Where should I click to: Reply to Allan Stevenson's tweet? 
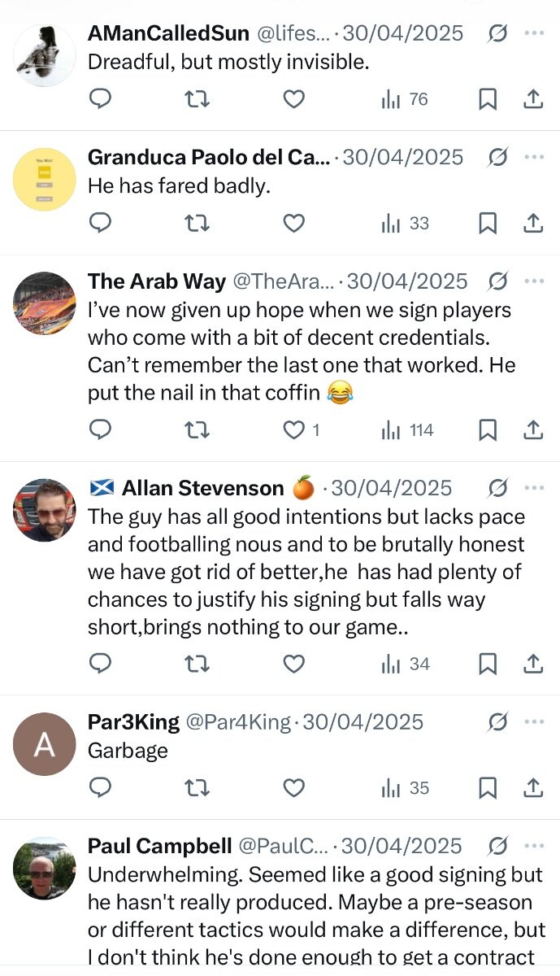tap(100, 664)
